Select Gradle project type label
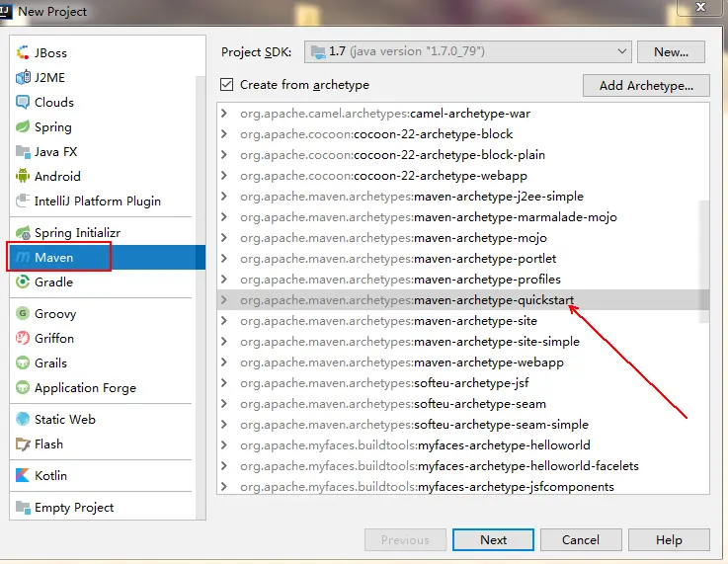Screen dimensions: 728x564 point(53,282)
